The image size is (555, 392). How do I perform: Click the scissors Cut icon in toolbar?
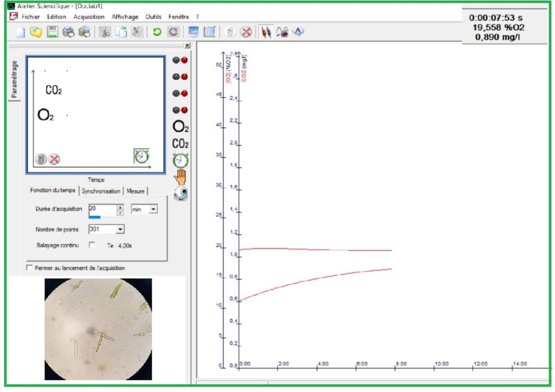tap(105, 32)
